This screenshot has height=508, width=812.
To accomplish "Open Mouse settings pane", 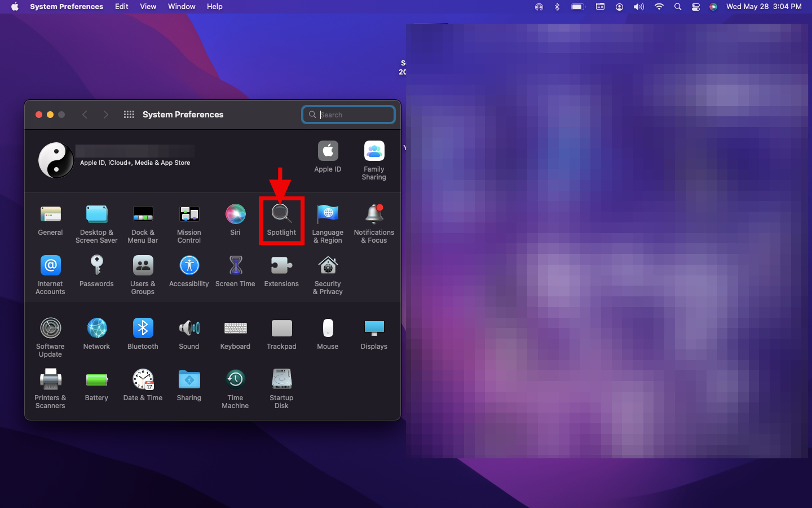I will 328,335.
